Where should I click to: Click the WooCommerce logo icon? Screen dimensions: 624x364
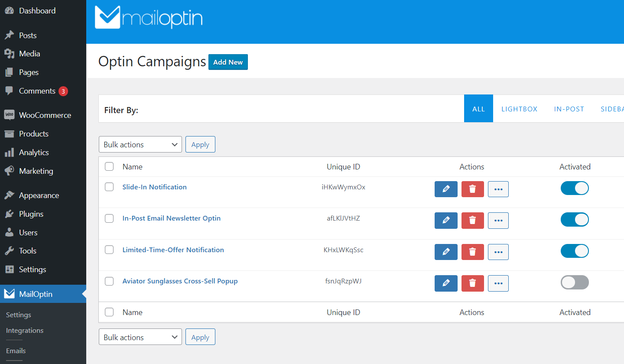(x=10, y=115)
